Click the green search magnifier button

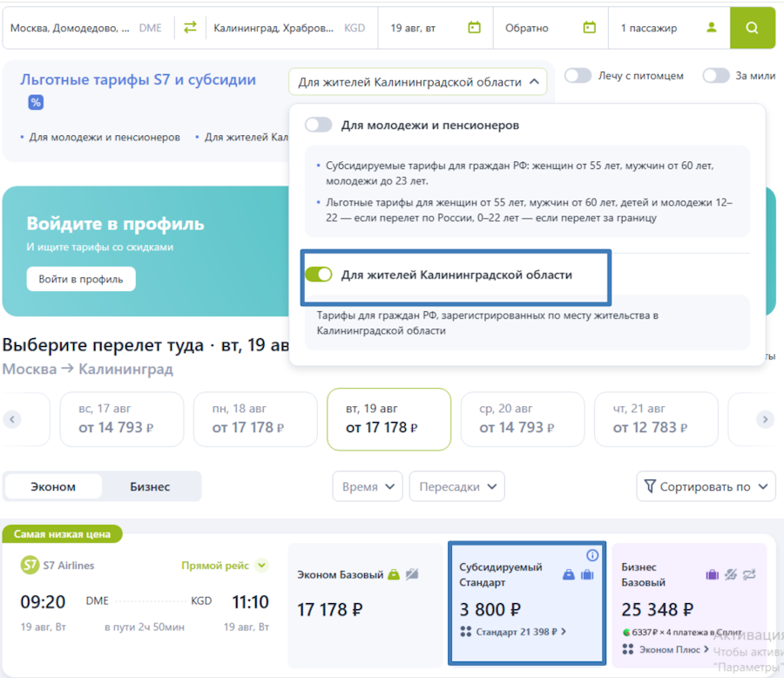pyautogui.click(x=752, y=28)
